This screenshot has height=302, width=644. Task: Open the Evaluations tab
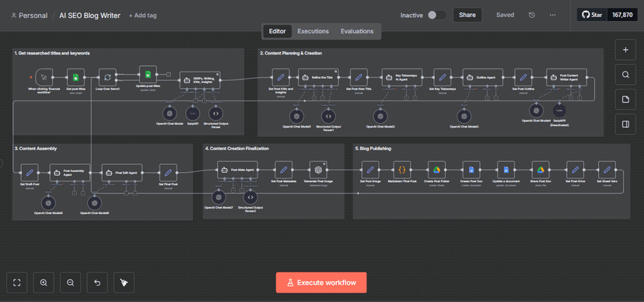click(357, 31)
